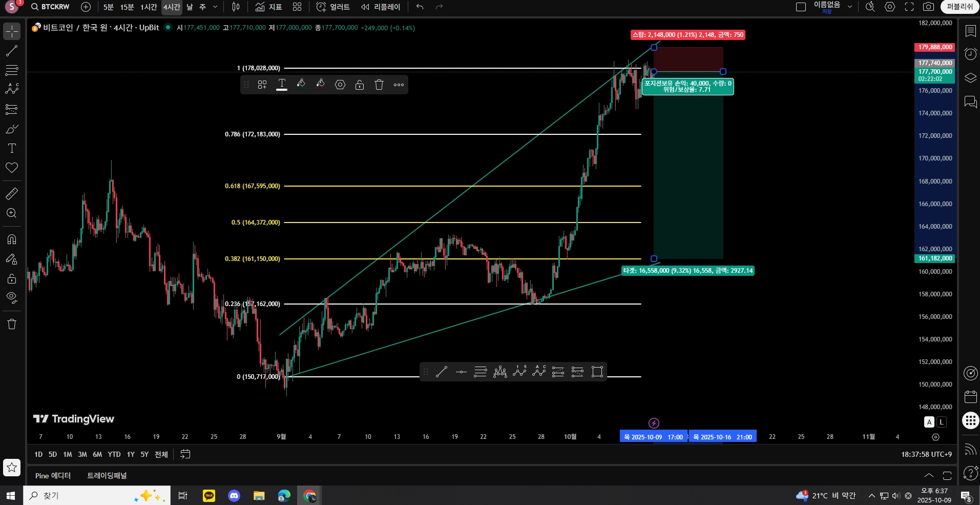Click the 퍼블리쉬 publish button
This screenshot has width=980, height=505.
(960, 7)
